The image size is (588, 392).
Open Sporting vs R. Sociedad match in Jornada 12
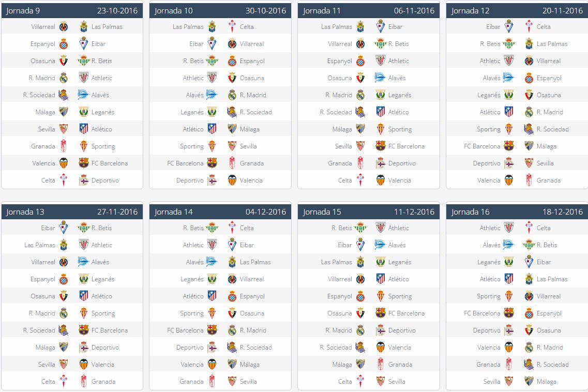click(x=517, y=129)
